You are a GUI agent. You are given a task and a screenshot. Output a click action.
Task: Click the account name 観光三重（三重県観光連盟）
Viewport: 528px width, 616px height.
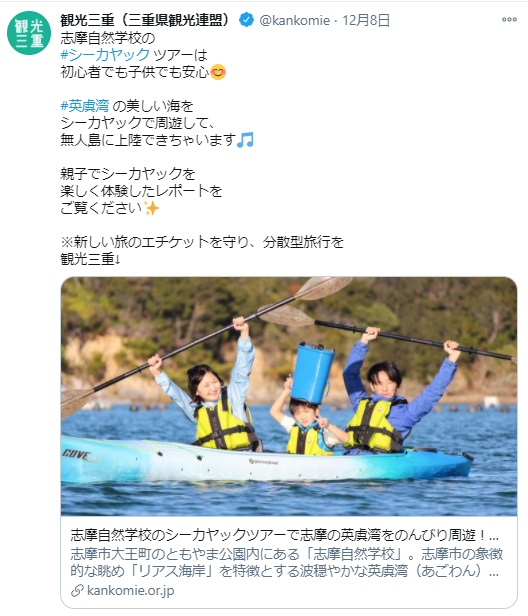145,20
